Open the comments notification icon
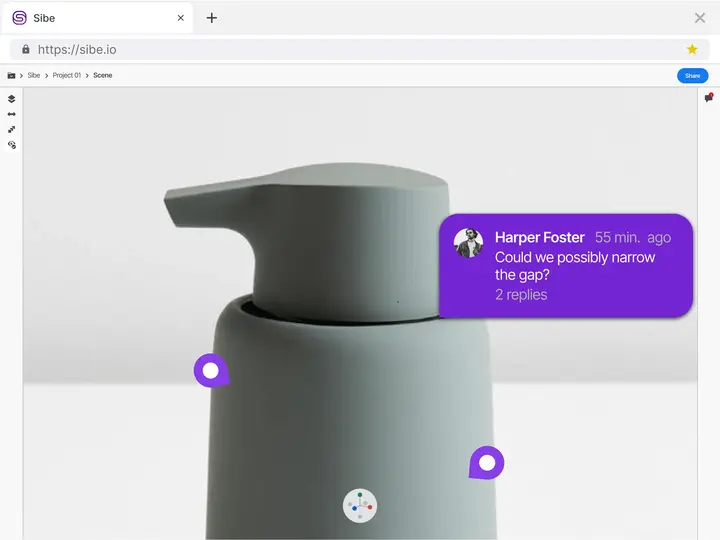The image size is (720, 540). click(709, 98)
